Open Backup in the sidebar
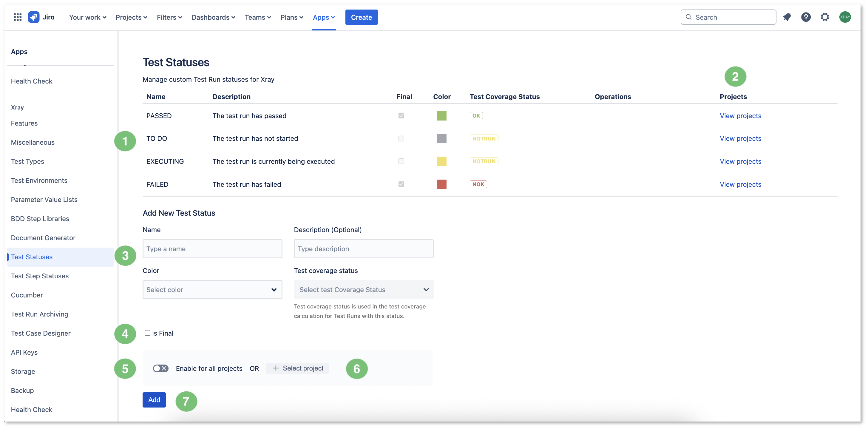 click(22, 391)
